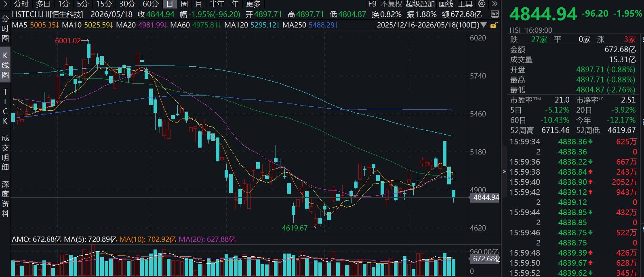Viewport: 644px width, 277px height.
Task: Open 超级叠加 overlay menu
Action: click(420, 4)
